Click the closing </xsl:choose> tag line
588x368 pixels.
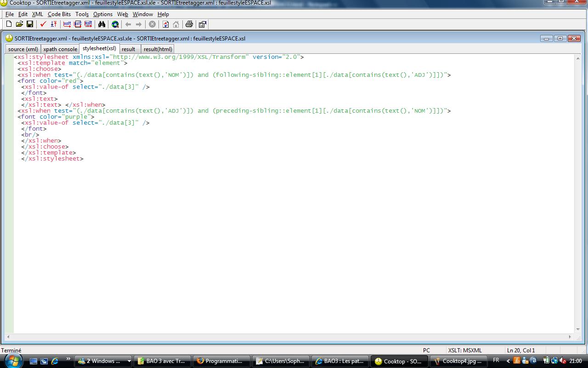coord(45,147)
